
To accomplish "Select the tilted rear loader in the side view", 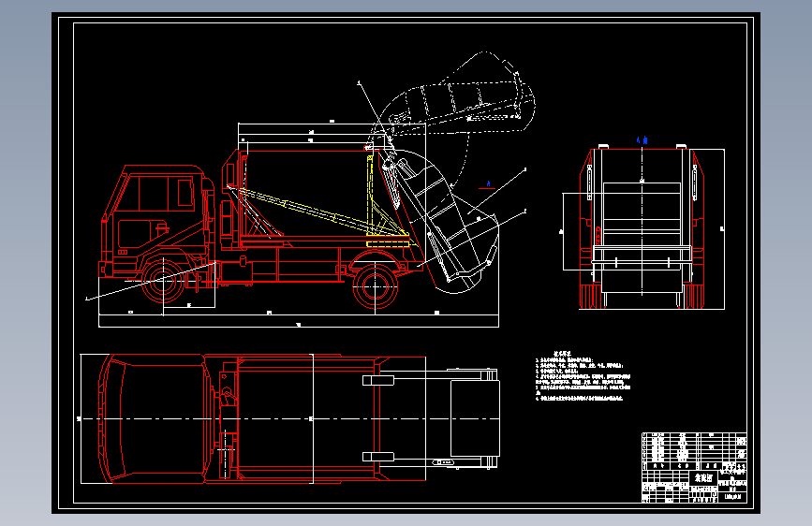I will coord(438,221).
